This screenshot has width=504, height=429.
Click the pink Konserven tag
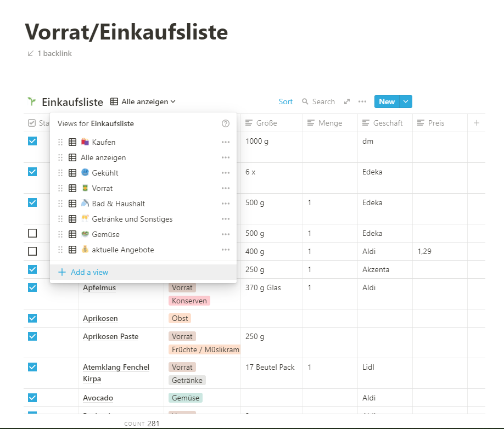pyautogui.click(x=189, y=301)
